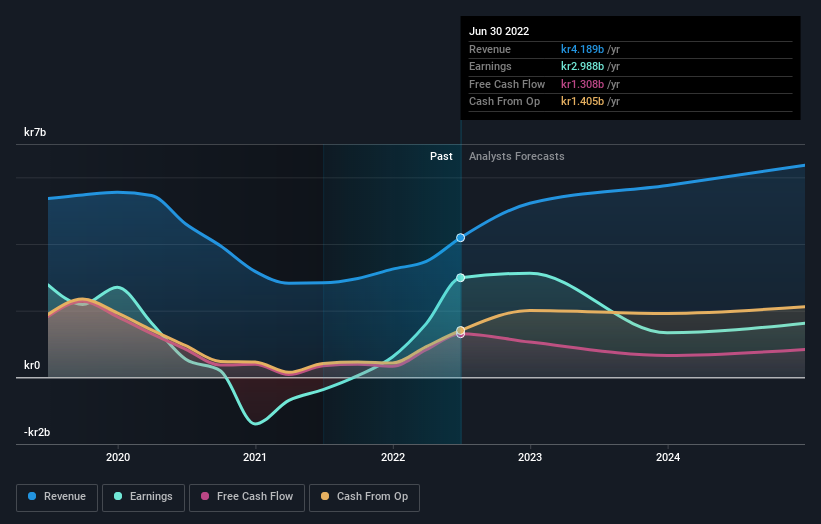Click the Jun 30 2022 tooltip date

[x=499, y=31]
